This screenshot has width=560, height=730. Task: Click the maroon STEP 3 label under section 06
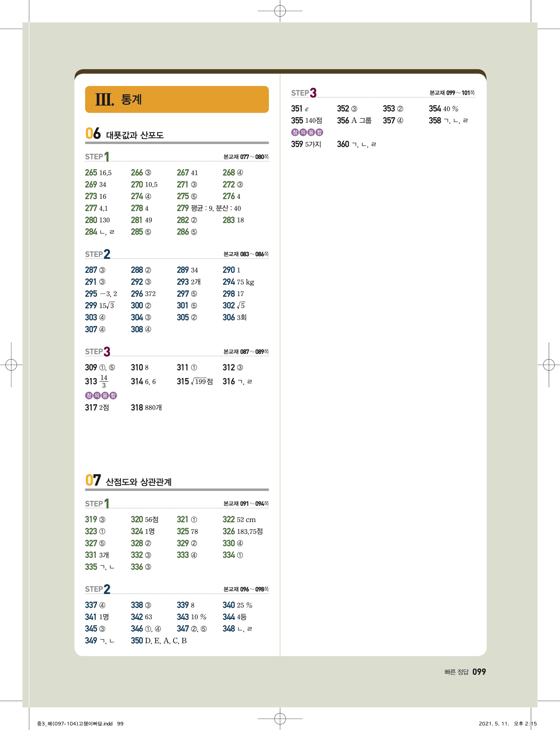[x=98, y=352]
